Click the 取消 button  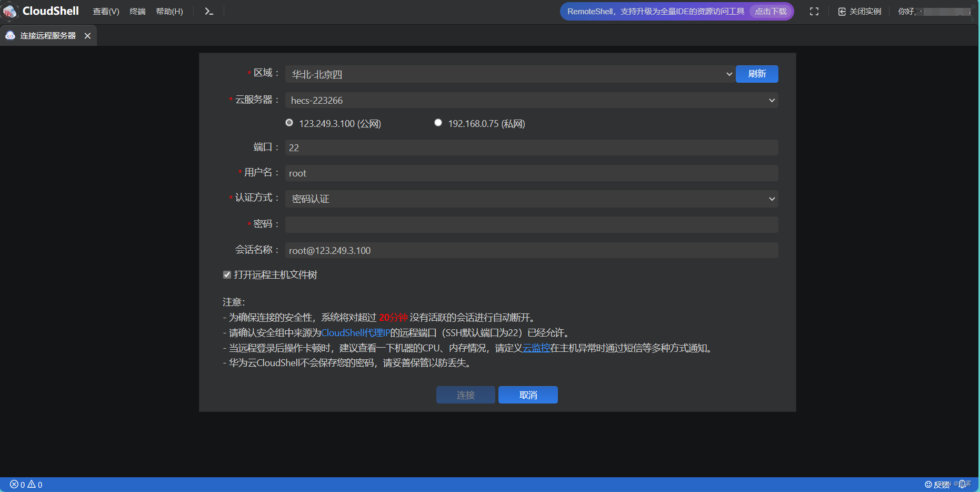click(x=528, y=395)
